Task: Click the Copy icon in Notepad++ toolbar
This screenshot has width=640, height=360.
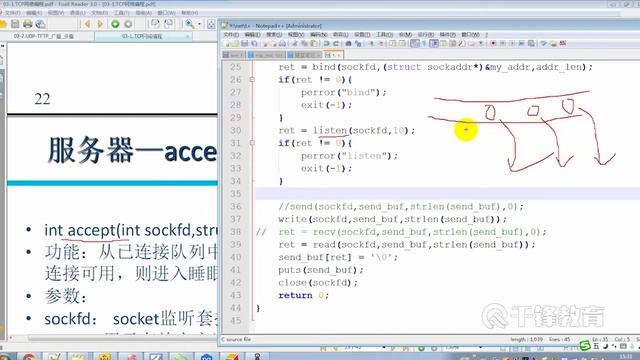Action: point(304,43)
